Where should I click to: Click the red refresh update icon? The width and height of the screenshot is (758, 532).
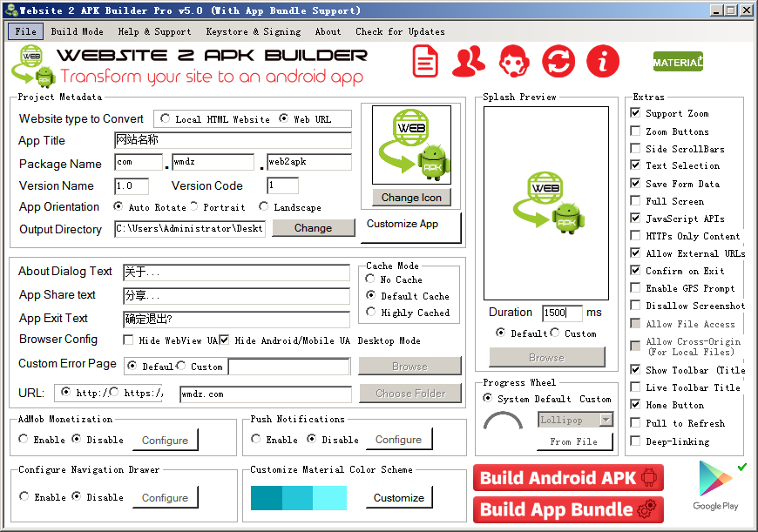[x=558, y=61]
